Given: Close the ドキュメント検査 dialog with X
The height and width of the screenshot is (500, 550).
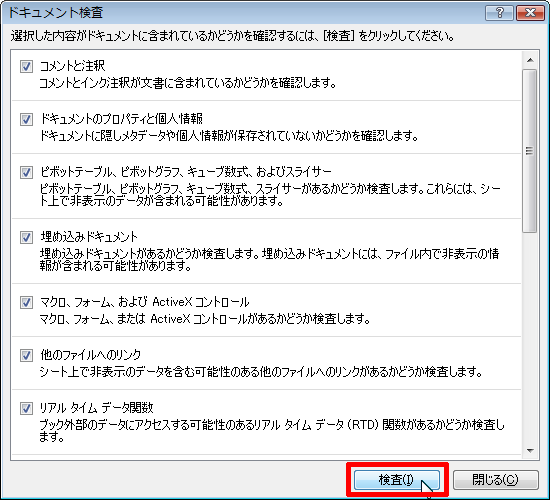Looking at the screenshot, I should pos(530,13).
